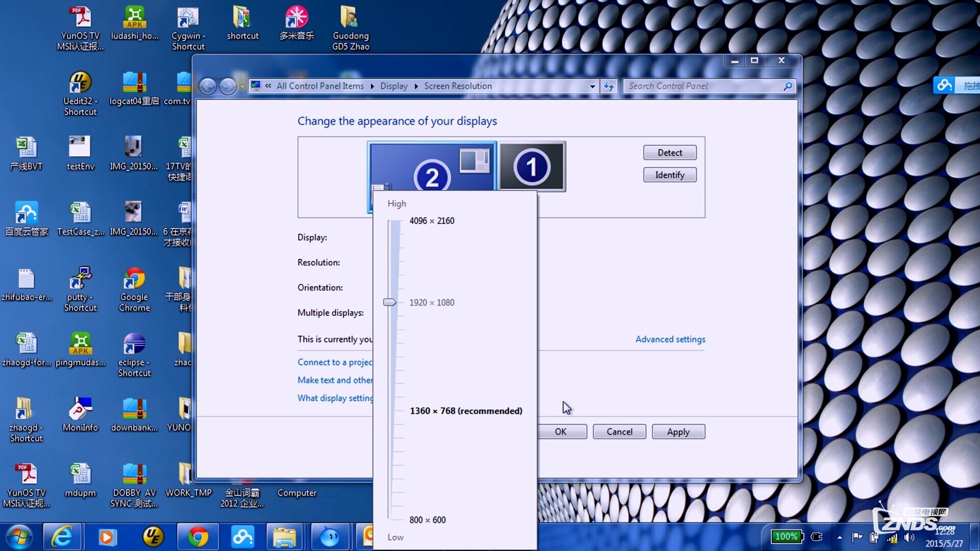Open Advanced settings link
The height and width of the screenshot is (551, 980).
pyautogui.click(x=670, y=339)
